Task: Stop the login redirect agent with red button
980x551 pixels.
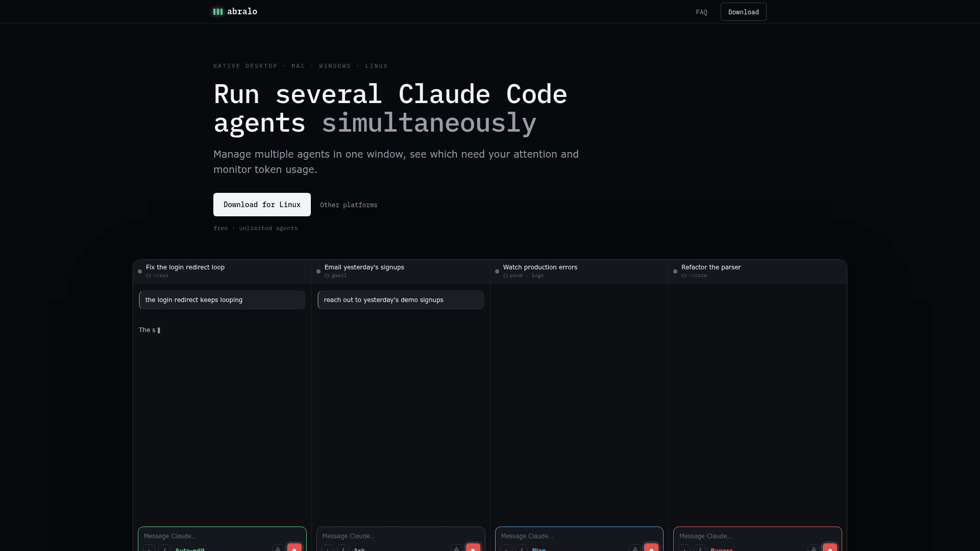Action: pyautogui.click(x=295, y=547)
